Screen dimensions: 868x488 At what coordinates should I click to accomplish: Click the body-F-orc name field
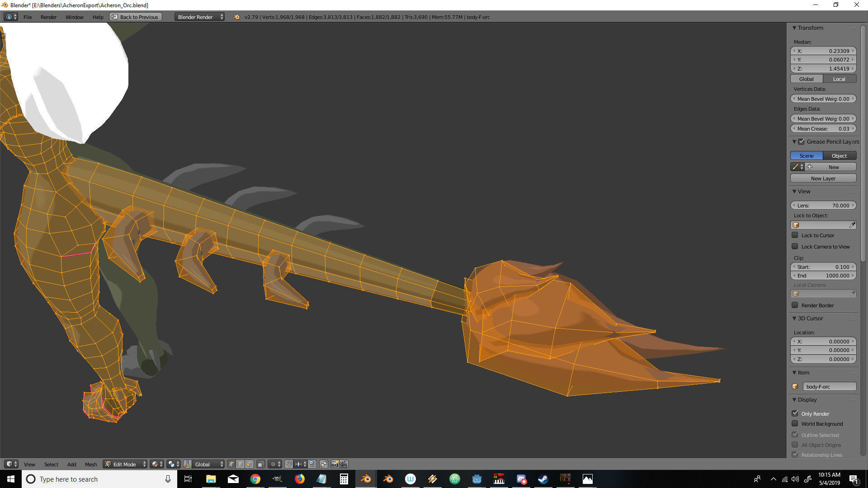tap(829, 386)
